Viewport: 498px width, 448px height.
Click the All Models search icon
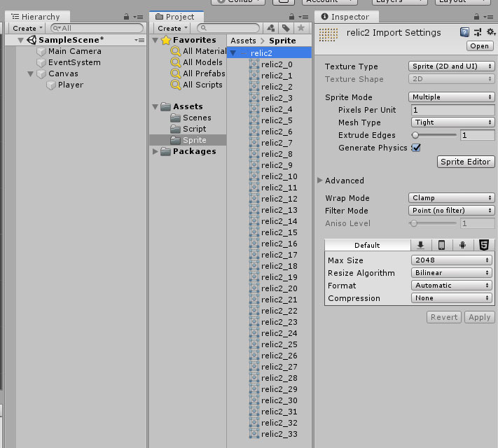(175, 62)
